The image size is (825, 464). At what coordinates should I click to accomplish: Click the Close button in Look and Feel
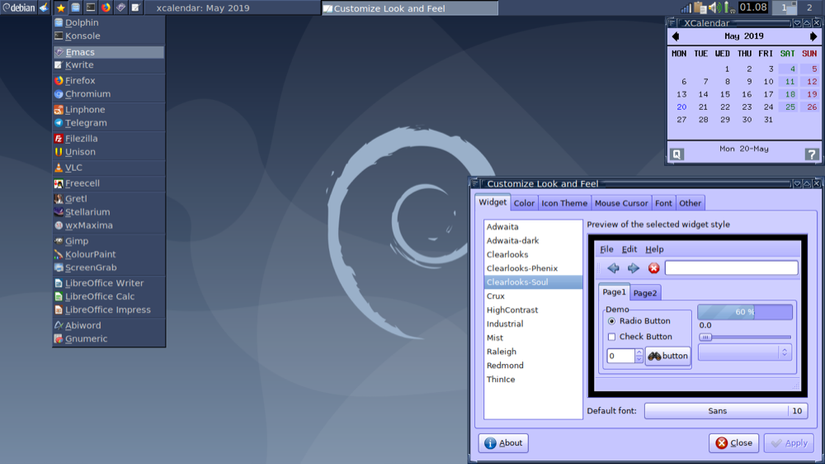pyautogui.click(x=733, y=443)
